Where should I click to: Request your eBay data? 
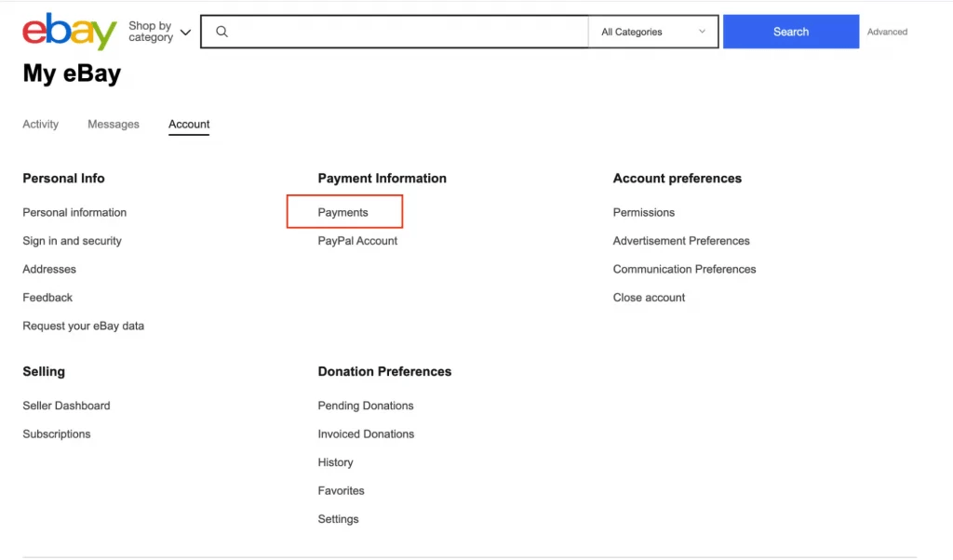pyautogui.click(x=83, y=326)
